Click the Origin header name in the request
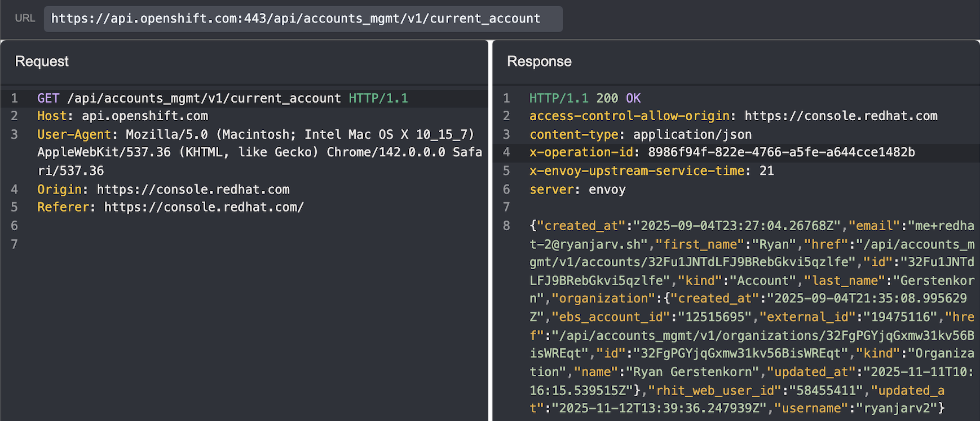This screenshot has height=421, width=980. tap(59, 190)
